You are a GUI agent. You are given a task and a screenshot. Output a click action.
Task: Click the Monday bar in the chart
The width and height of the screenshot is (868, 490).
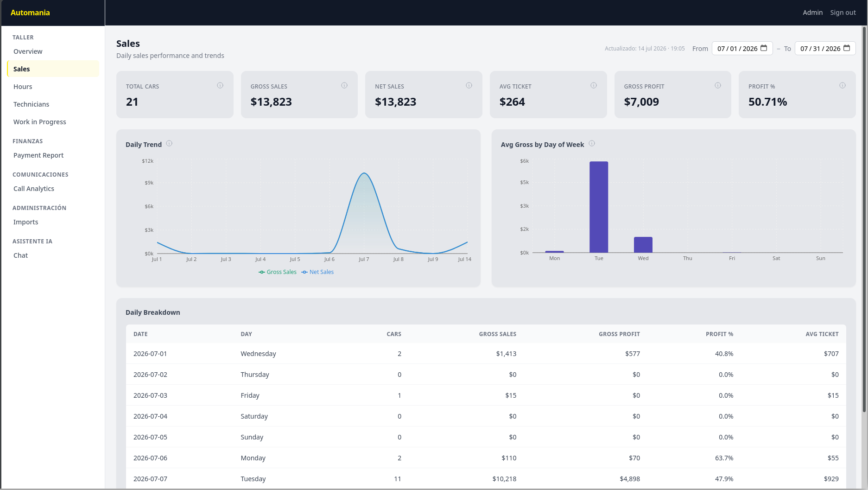tap(555, 252)
